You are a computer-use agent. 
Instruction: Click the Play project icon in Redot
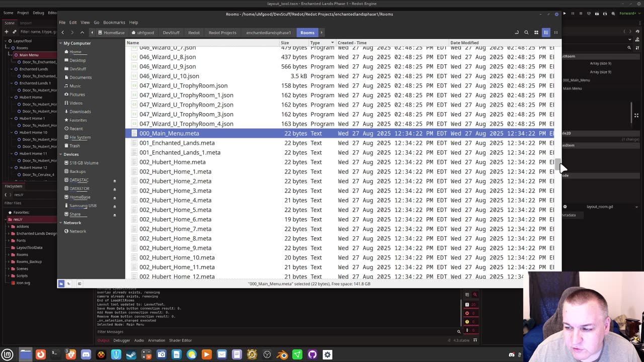[565, 13]
